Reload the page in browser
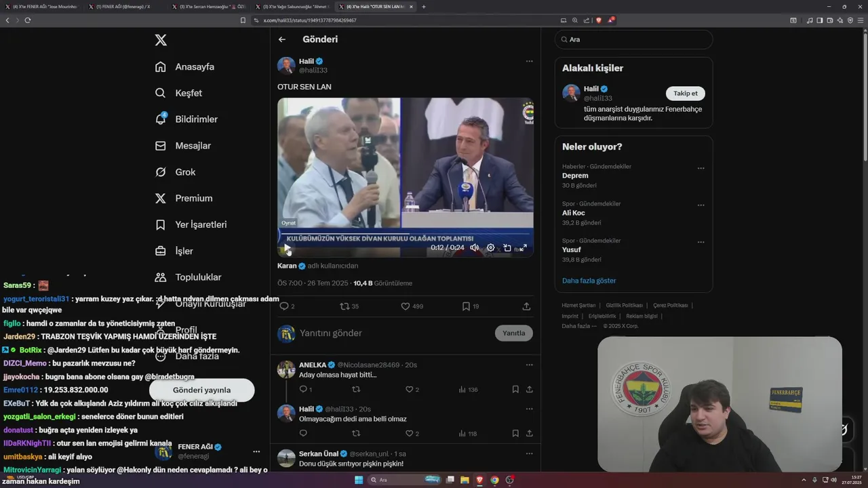 (28, 20)
